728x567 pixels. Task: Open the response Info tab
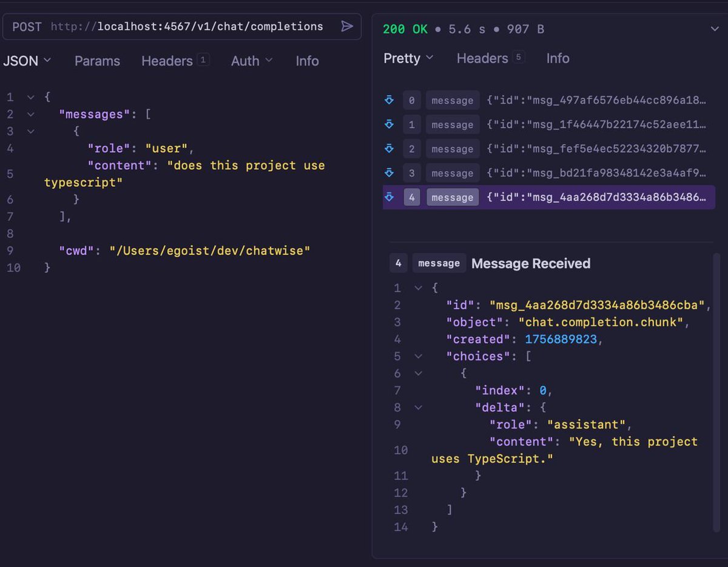[558, 58]
